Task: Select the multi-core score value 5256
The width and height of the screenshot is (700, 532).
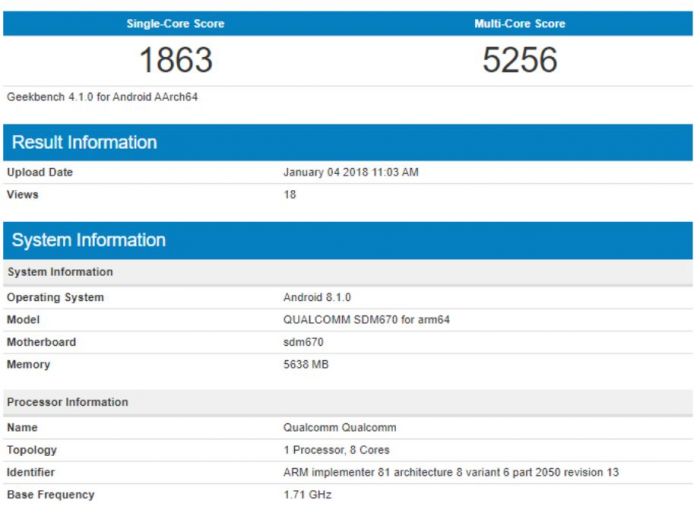Action: tap(519, 61)
